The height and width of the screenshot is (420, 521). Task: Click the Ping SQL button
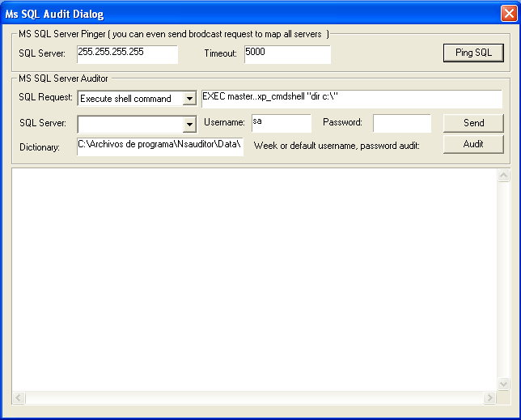(473, 53)
